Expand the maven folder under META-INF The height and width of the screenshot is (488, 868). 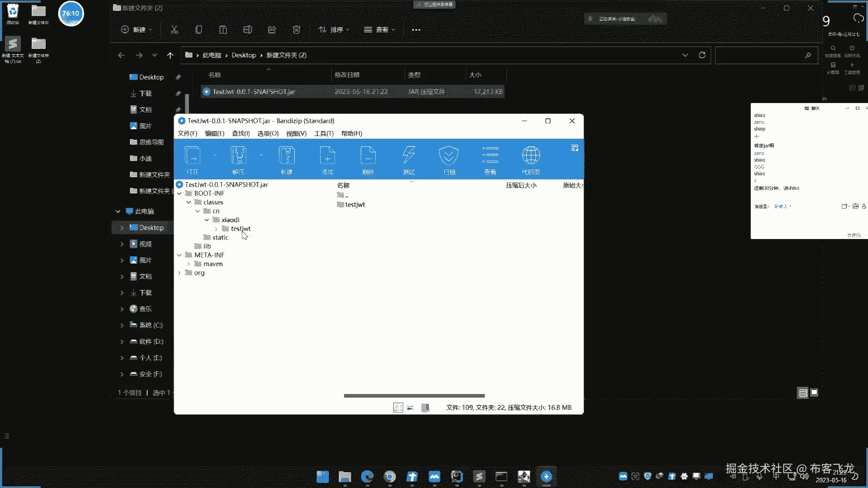(x=189, y=264)
